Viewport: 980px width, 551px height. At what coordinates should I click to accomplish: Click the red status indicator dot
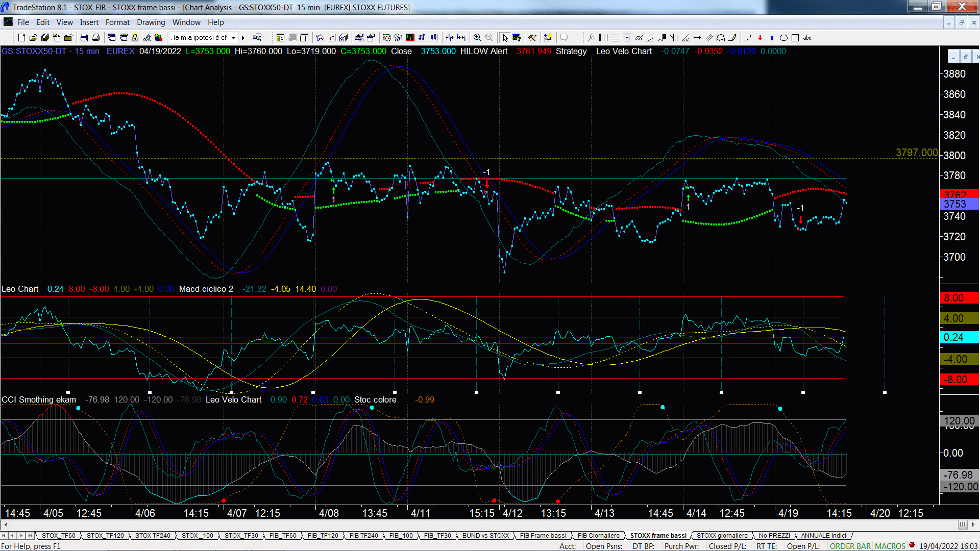pyautogui.click(x=912, y=545)
